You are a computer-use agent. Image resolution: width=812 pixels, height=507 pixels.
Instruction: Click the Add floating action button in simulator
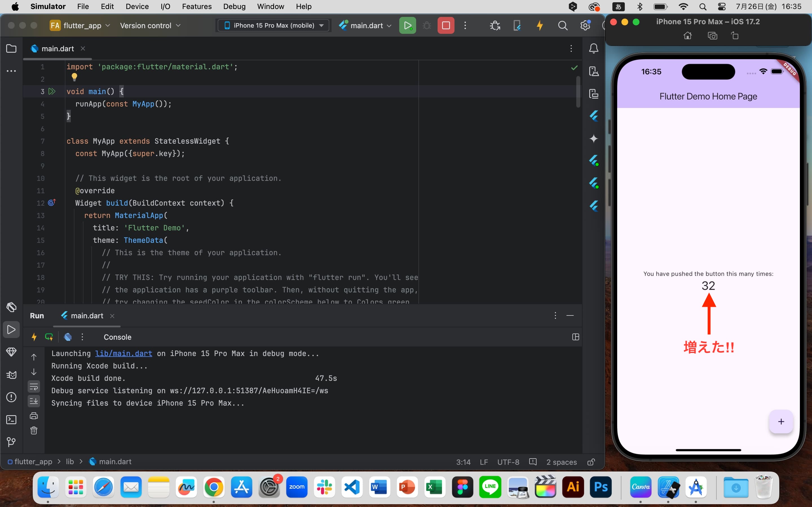(781, 422)
